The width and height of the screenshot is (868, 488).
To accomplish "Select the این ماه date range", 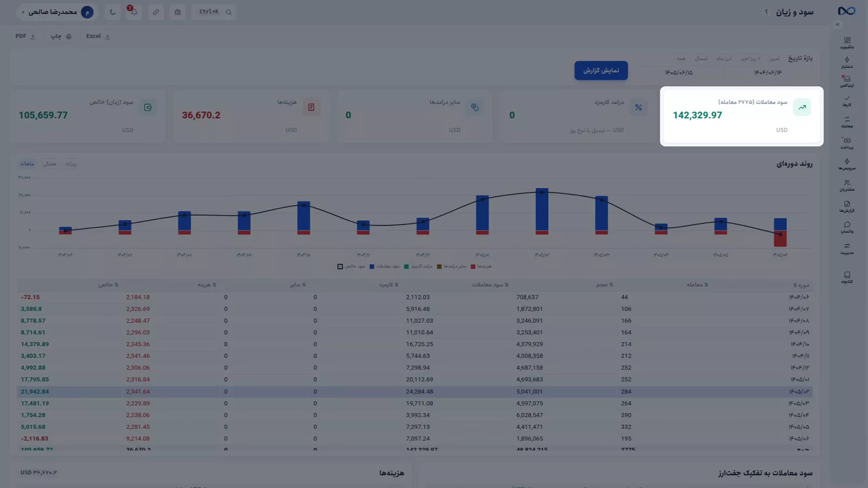I will click(724, 59).
